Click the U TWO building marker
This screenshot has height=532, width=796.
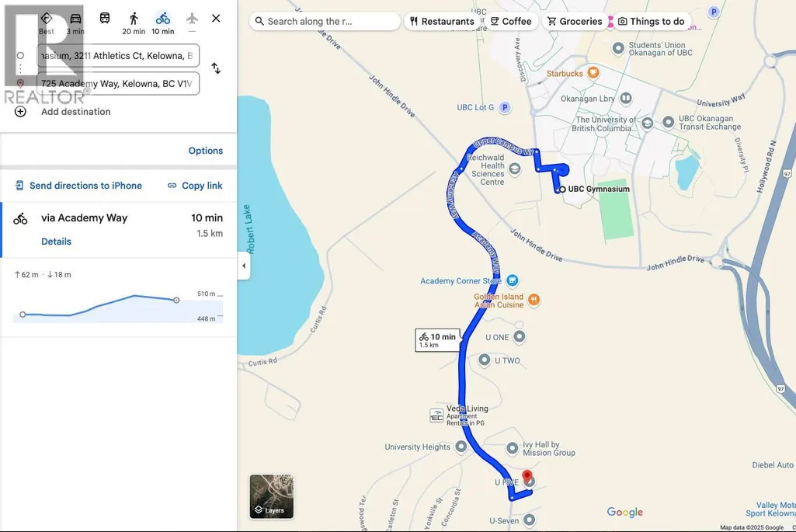485,360
